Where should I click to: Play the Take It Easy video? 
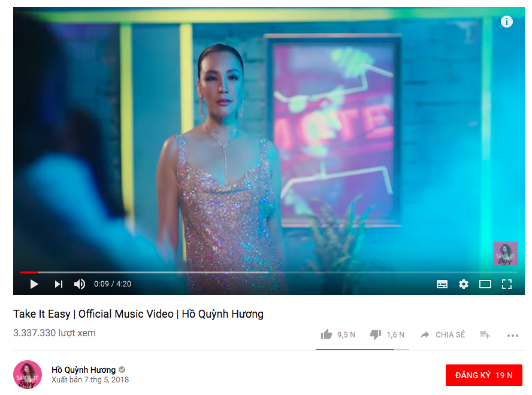(34, 284)
